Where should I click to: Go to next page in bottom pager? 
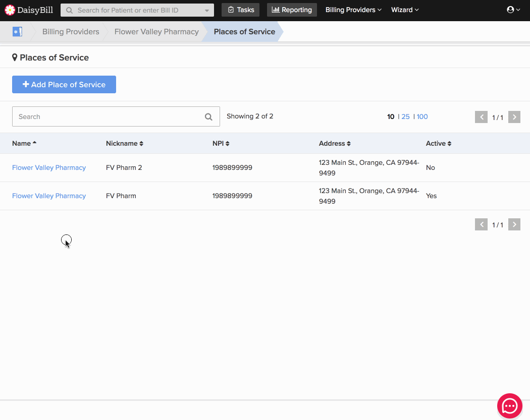coord(514,224)
